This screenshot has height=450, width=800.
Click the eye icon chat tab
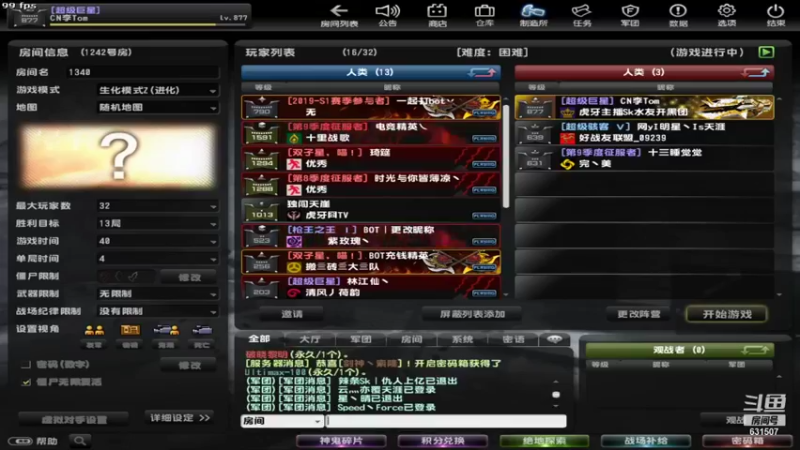(x=555, y=339)
